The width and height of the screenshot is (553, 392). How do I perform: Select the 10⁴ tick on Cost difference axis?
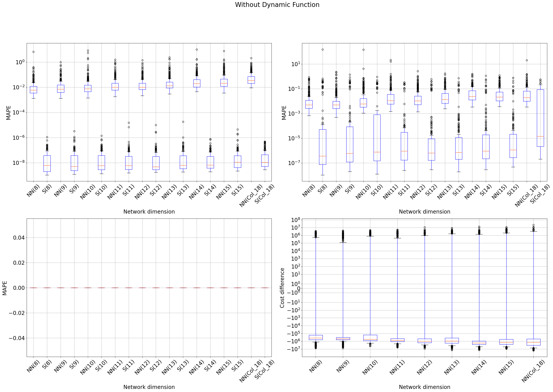[296, 251]
